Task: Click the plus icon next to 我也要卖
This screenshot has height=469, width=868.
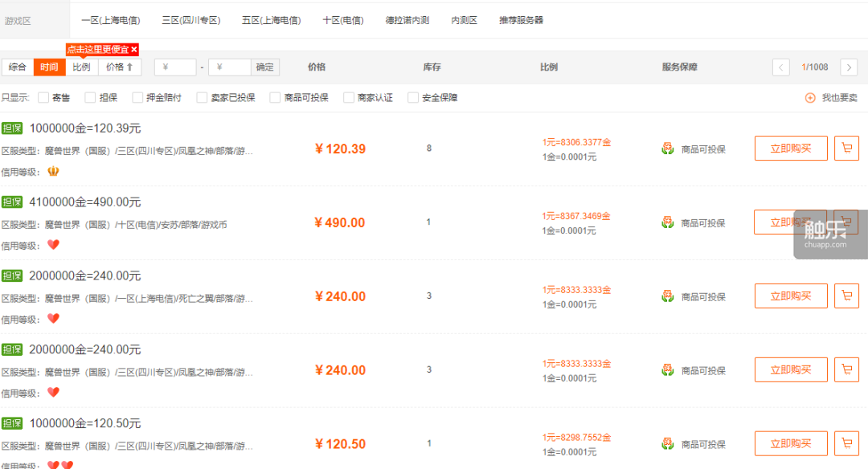Action: (x=810, y=98)
